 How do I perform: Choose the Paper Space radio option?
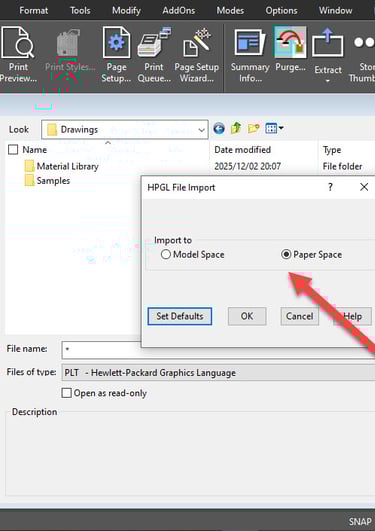311,254
